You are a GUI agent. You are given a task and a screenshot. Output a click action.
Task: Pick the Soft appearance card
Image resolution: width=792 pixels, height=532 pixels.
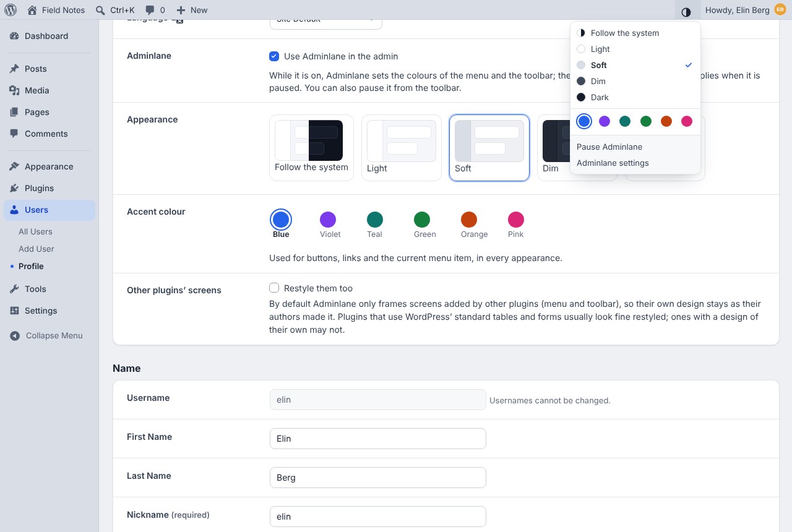coord(489,148)
